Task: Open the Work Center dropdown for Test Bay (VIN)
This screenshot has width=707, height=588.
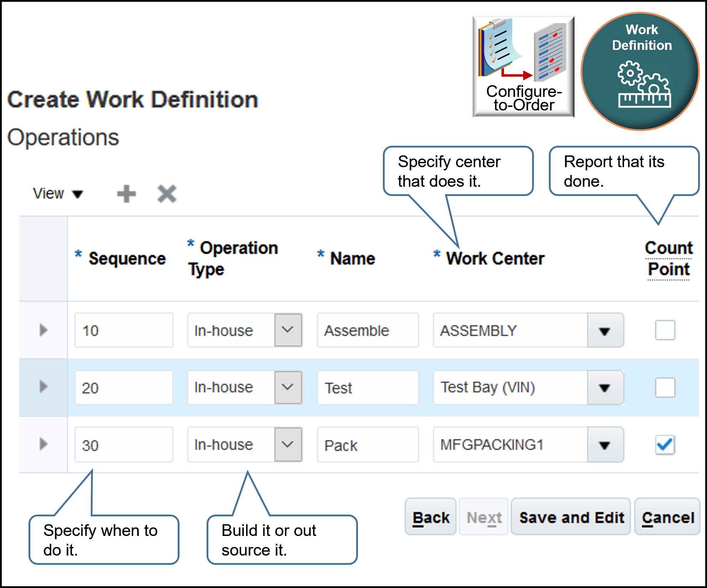Action: (605, 388)
